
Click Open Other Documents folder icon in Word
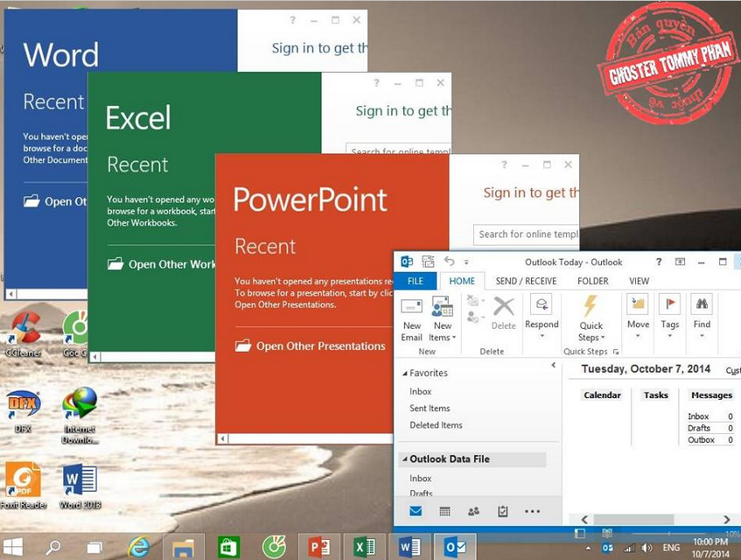click(31, 201)
